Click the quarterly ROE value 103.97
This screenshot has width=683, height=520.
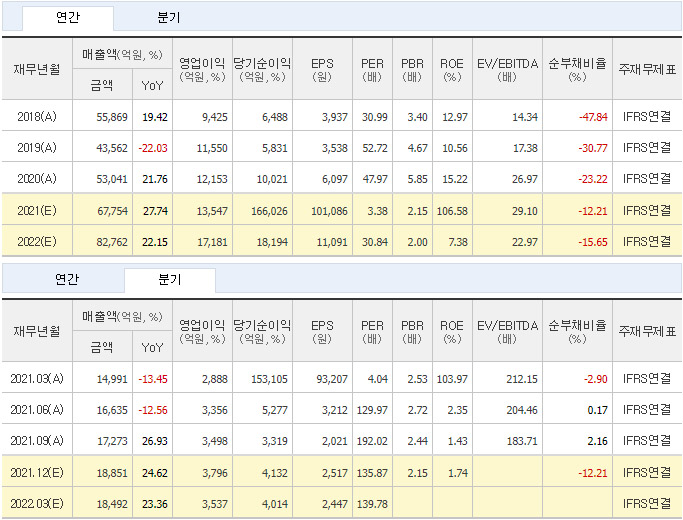pyautogui.click(x=452, y=379)
